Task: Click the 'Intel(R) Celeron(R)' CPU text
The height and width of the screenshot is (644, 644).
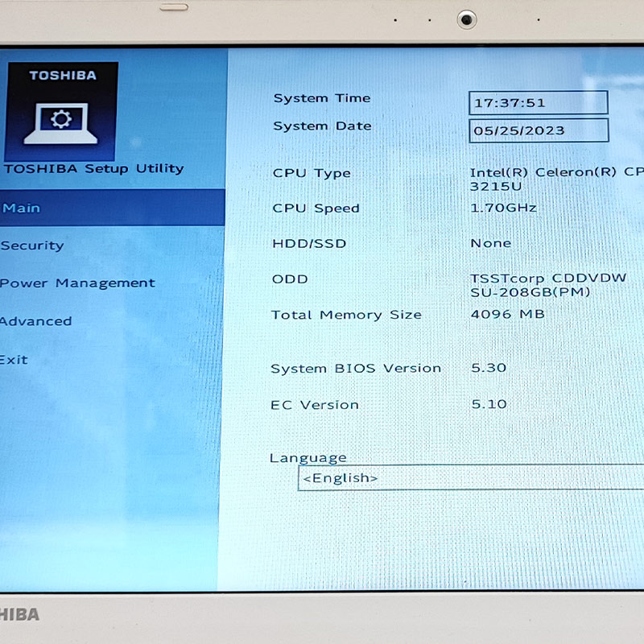Action: pos(543,172)
